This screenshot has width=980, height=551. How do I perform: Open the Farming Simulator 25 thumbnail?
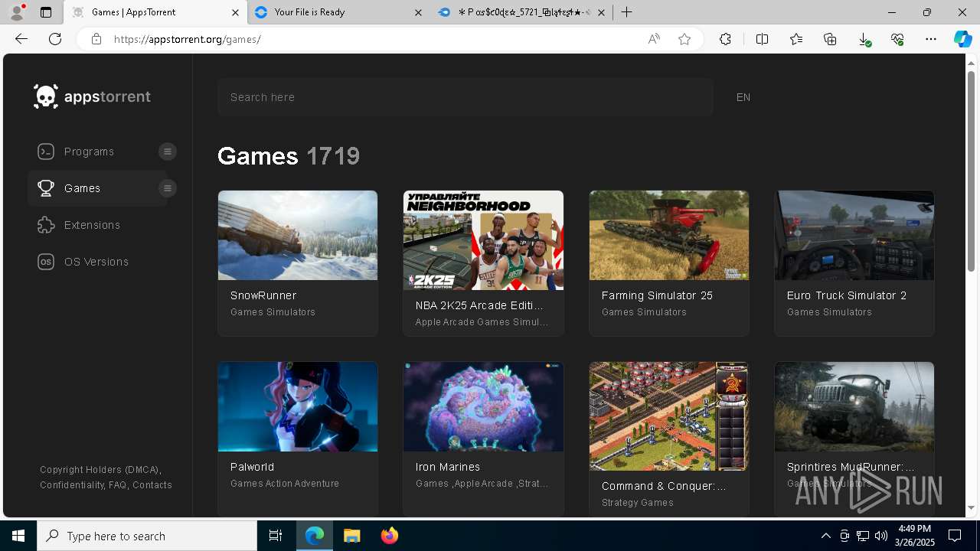click(x=669, y=235)
